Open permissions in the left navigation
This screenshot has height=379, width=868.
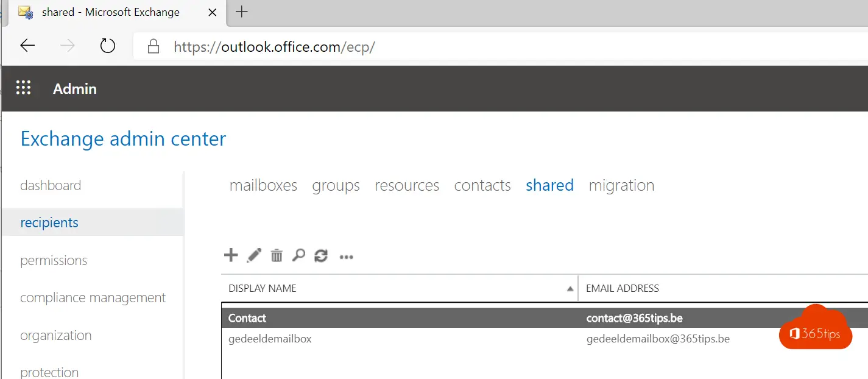(54, 260)
